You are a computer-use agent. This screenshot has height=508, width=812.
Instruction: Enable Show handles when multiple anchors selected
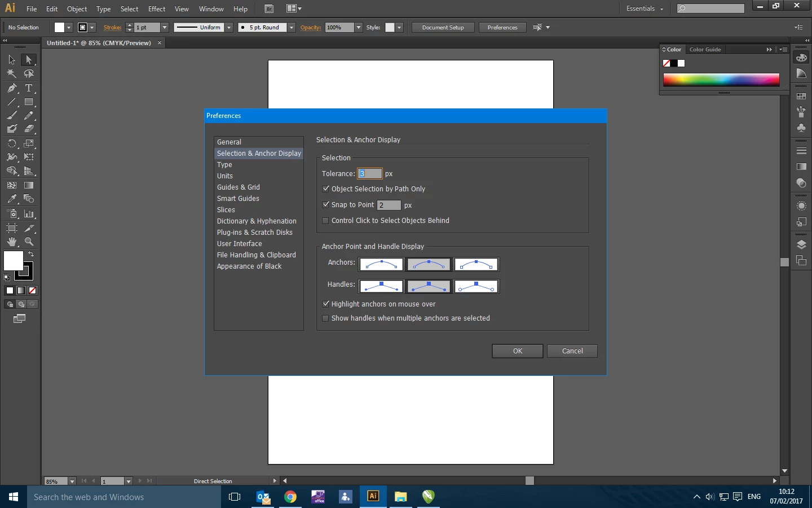pos(326,318)
